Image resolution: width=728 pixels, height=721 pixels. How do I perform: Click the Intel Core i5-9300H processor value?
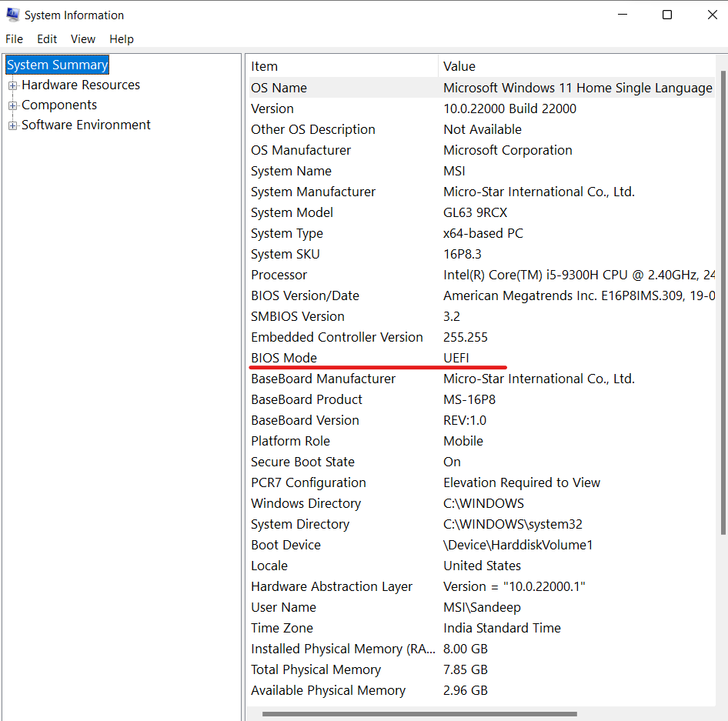[x=579, y=275]
